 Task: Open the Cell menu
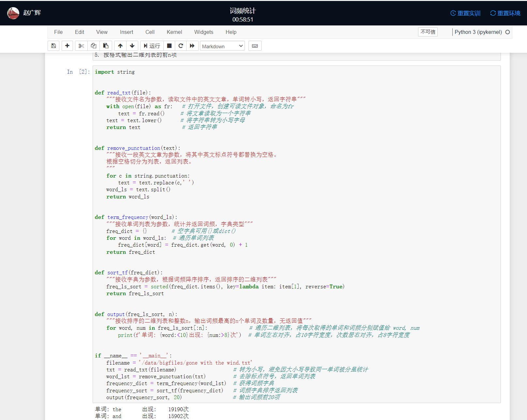click(150, 32)
